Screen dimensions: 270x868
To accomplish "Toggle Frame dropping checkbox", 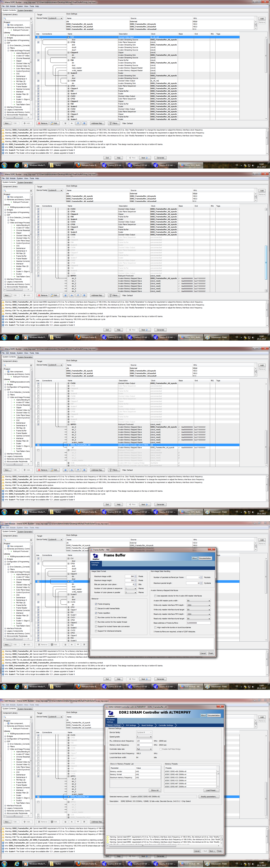I will coord(96,604).
